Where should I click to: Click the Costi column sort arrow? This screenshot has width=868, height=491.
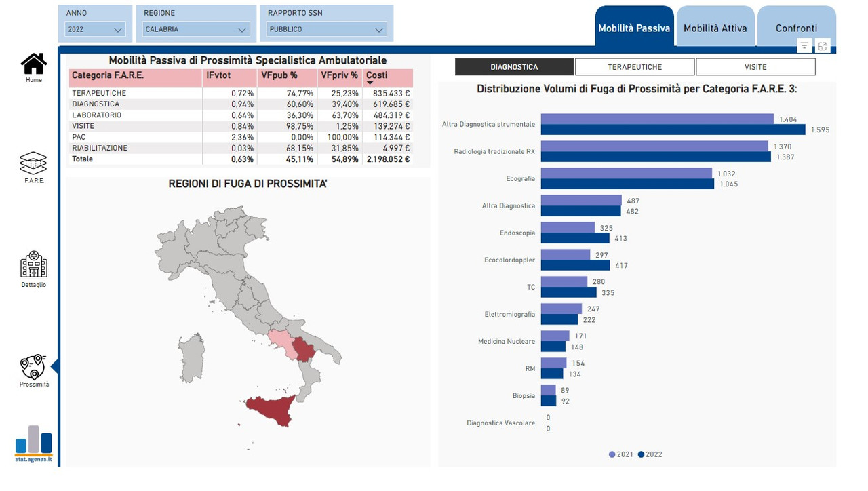click(x=370, y=83)
